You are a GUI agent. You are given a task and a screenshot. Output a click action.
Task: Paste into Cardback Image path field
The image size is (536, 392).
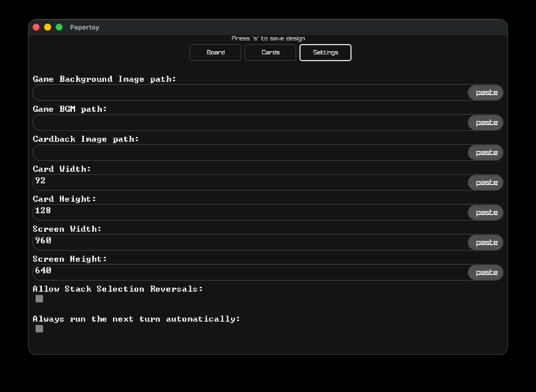point(485,152)
